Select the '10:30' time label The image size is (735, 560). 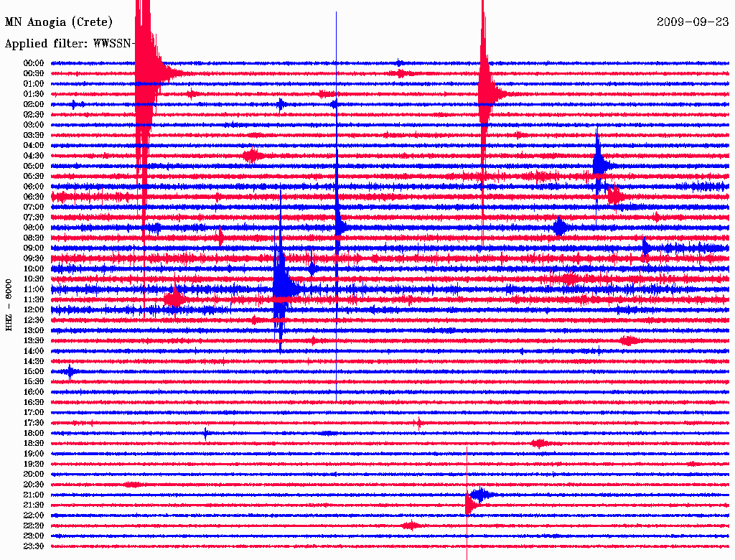click(x=34, y=279)
